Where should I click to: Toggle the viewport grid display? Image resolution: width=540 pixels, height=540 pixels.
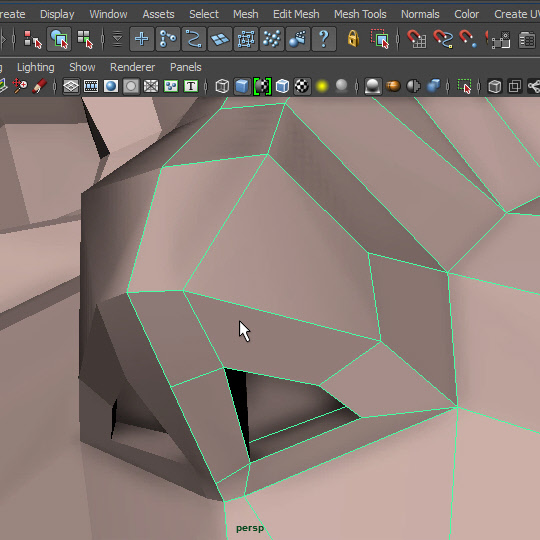[71, 86]
